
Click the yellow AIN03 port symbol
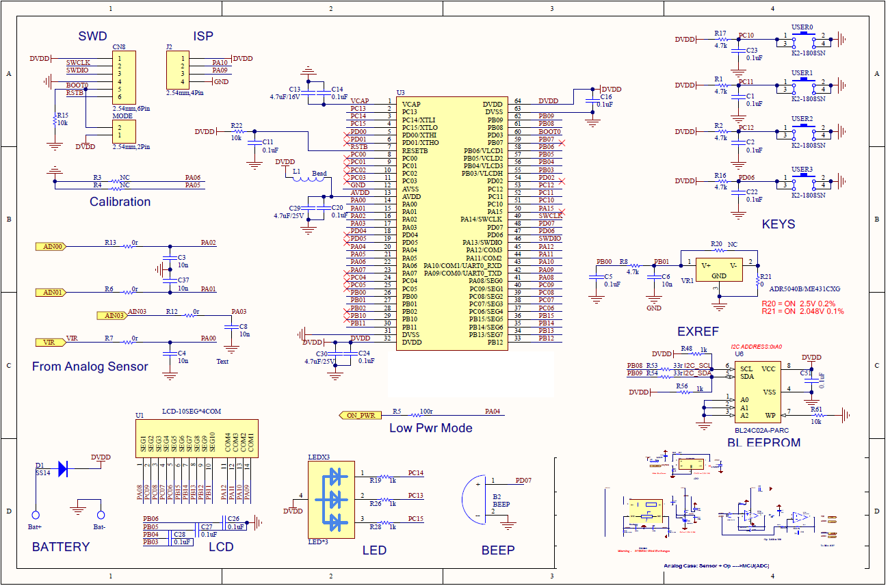coord(112,315)
